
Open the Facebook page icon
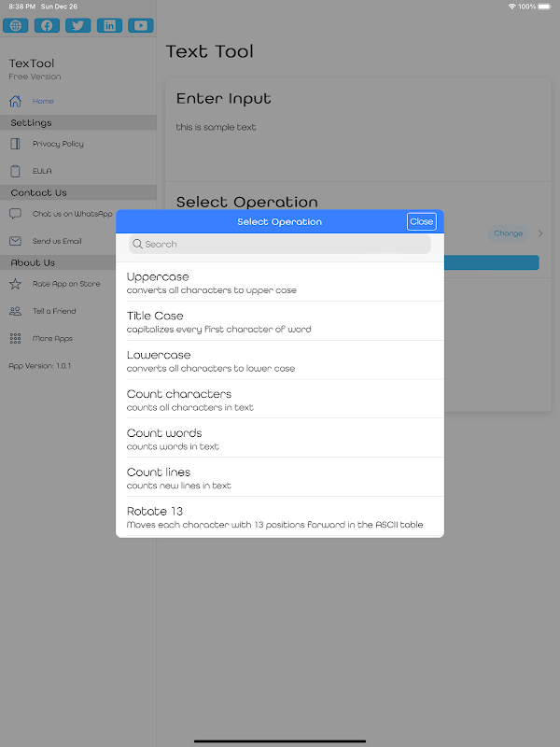click(47, 26)
